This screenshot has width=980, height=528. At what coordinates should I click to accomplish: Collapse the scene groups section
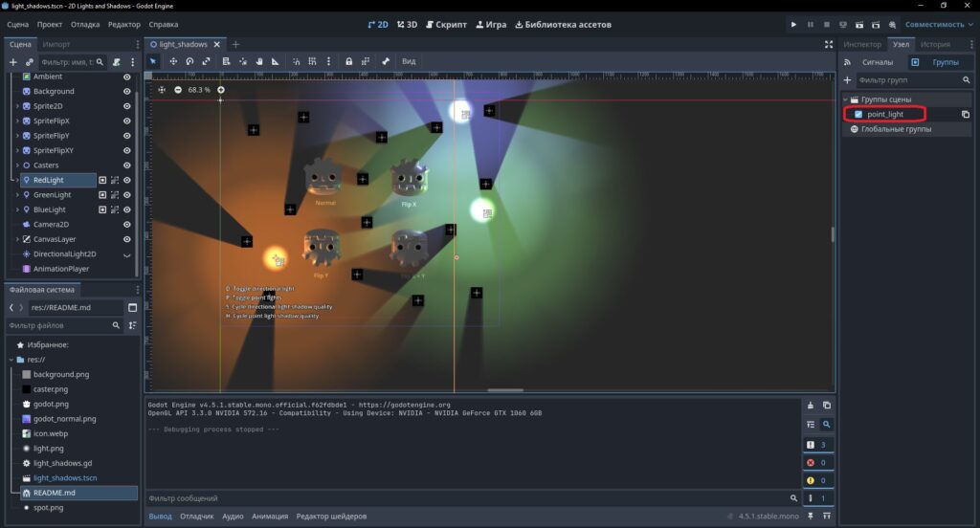point(846,99)
